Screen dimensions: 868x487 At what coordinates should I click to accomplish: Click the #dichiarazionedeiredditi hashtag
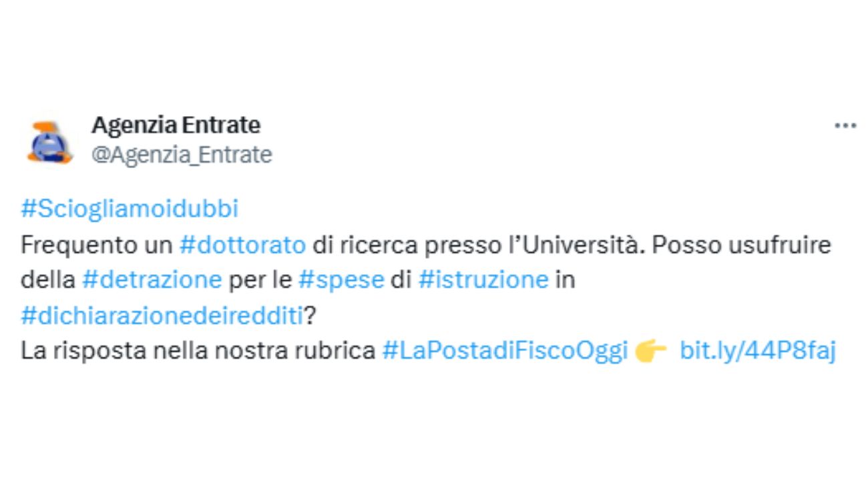162,316
